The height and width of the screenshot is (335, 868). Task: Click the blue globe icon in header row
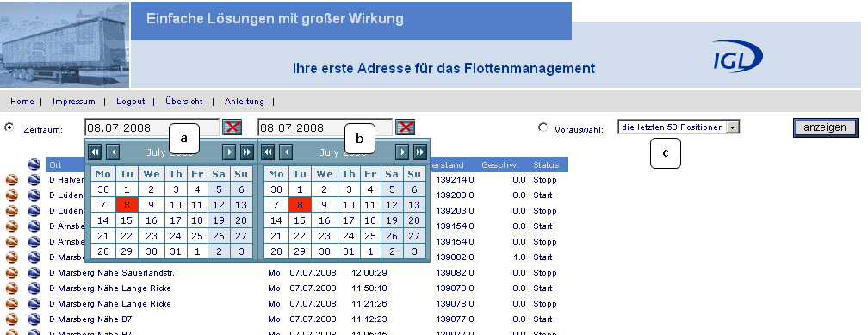(x=34, y=164)
